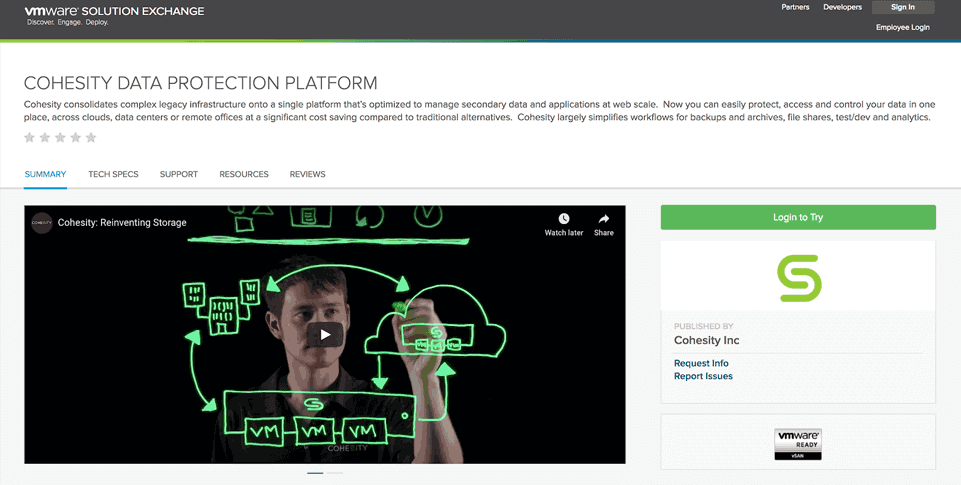Rate the product with first star
961x485 pixels.
tap(30, 137)
